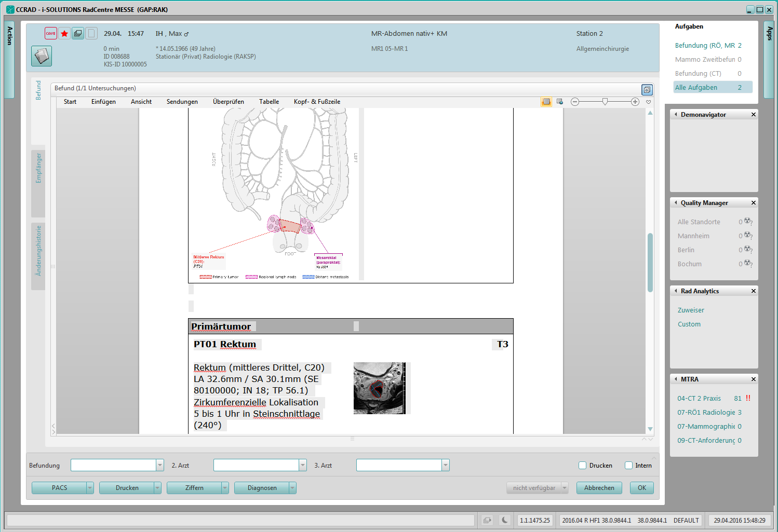Open the Zuweiser link in Rad Analytics
The image size is (778, 532).
tap(691, 310)
